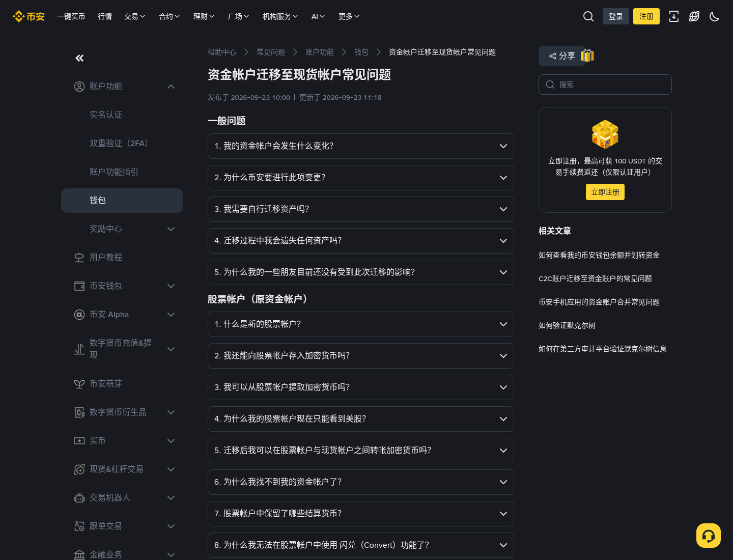Click the promo gift box image
This screenshot has width=733, height=560.
605,134
